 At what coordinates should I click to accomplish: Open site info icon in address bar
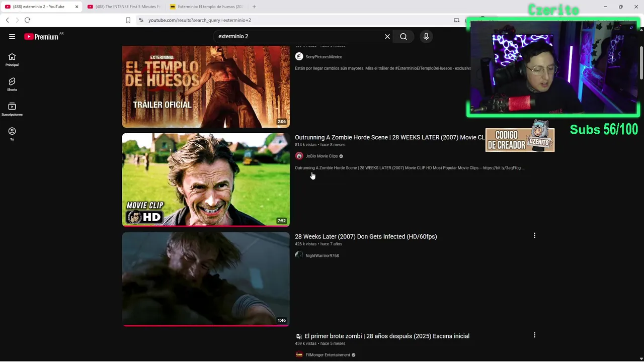pyautogui.click(x=141, y=20)
